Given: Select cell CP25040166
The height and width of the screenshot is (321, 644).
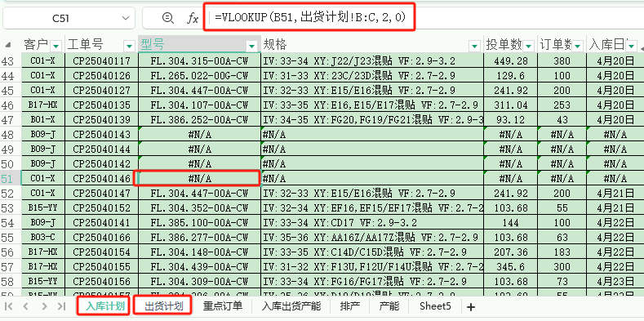Looking at the screenshot, I should click(101, 237).
